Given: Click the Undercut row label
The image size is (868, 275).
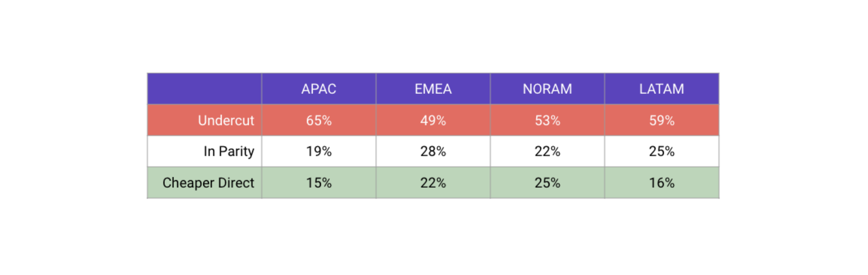Looking at the screenshot, I should tap(205, 120).
